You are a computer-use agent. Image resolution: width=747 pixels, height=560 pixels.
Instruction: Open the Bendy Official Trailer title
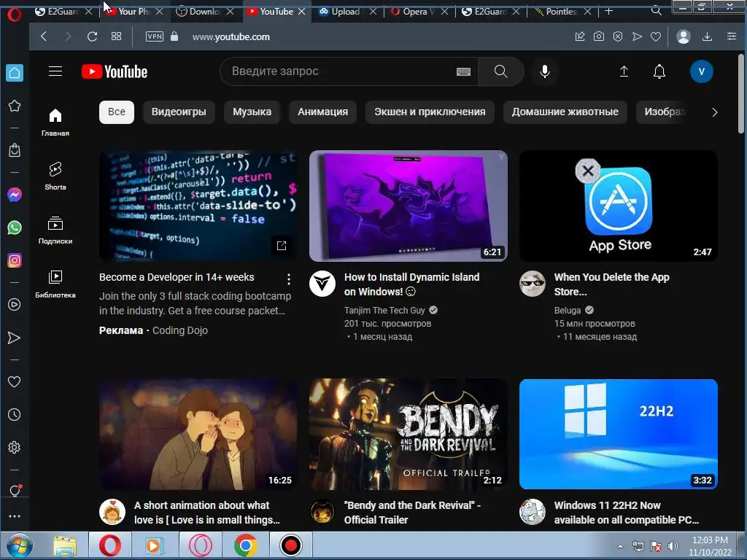click(x=413, y=513)
